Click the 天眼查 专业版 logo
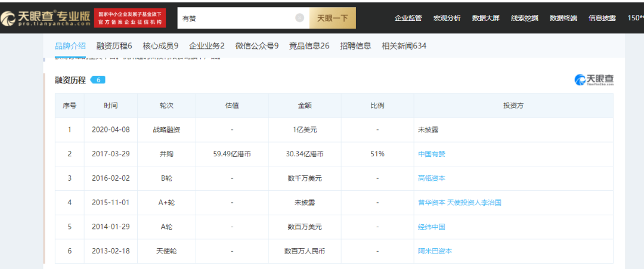The width and height of the screenshot is (644, 269). (46, 18)
